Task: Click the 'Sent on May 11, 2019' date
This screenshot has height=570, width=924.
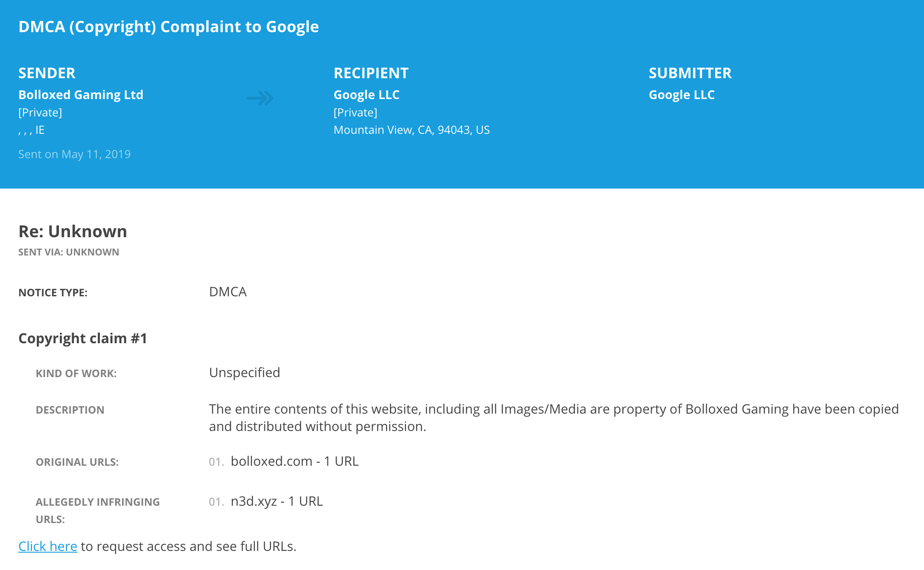Action: (x=74, y=154)
